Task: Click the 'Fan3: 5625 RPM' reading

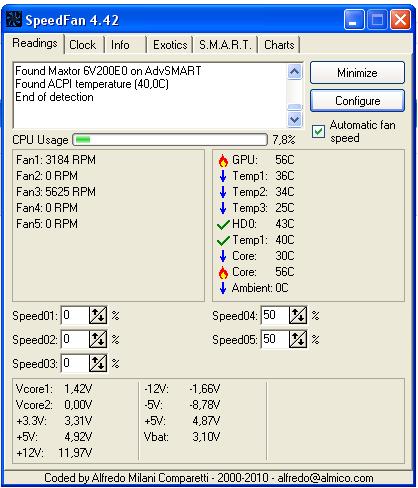Action: pyautogui.click(x=56, y=192)
